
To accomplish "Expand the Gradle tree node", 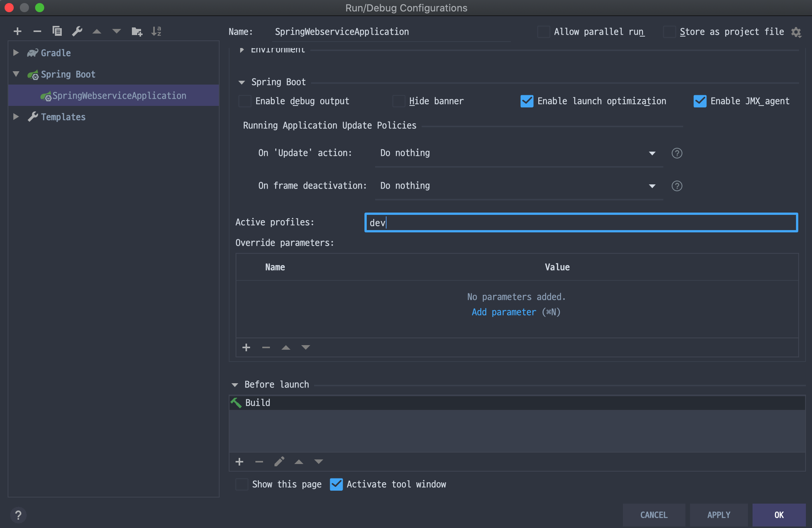I will pos(16,53).
